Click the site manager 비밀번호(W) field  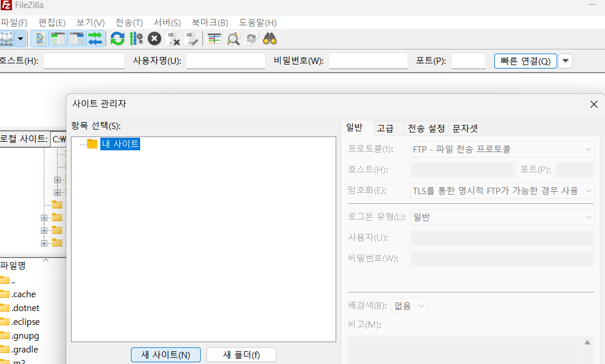[502, 259]
